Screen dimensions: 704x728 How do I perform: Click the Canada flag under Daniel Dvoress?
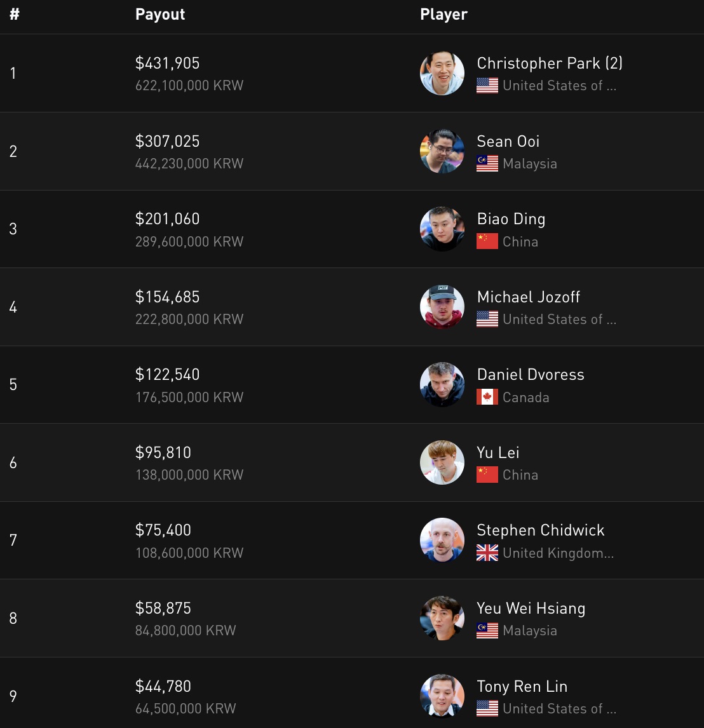tap(487, 397)
